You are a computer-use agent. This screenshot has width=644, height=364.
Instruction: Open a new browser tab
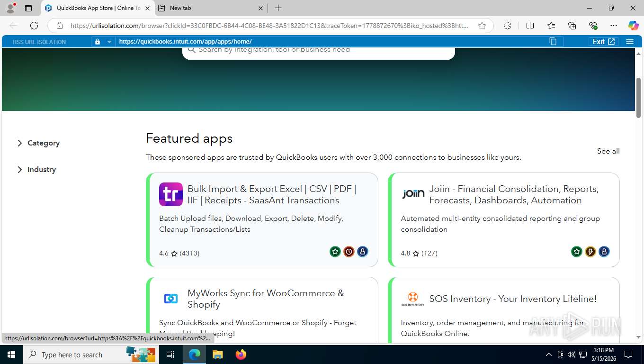tap(278, 8)
